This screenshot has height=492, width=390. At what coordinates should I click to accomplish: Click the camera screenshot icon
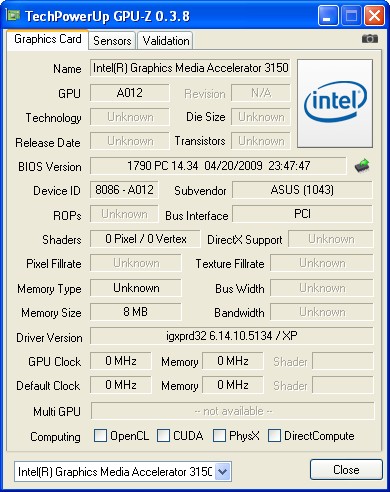pyautogui.click(x=370, y=39)
